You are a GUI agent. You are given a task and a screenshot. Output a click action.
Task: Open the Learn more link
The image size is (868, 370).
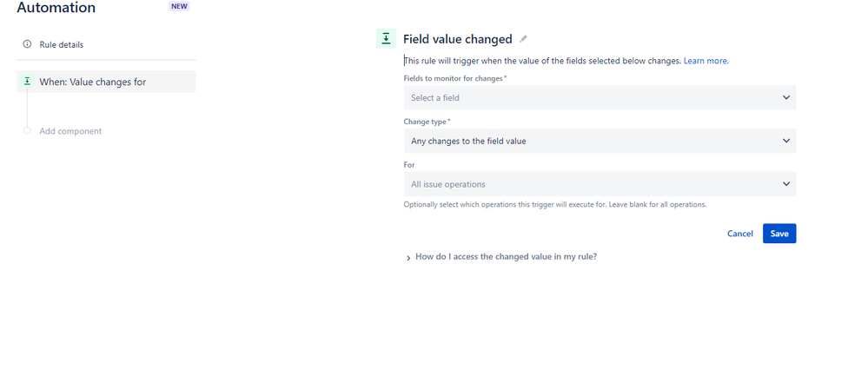706,61
